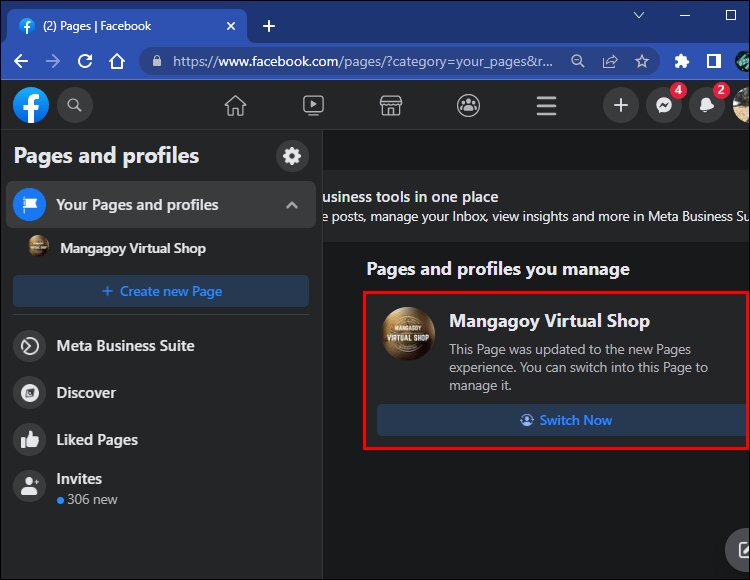Open the Facebook search magnifier
750x580 pixels.
click(74, 105)
